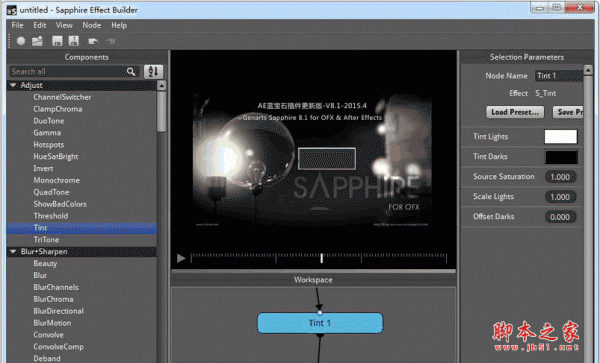
Task: Open the View menu
Action: (x=64, y=25)
